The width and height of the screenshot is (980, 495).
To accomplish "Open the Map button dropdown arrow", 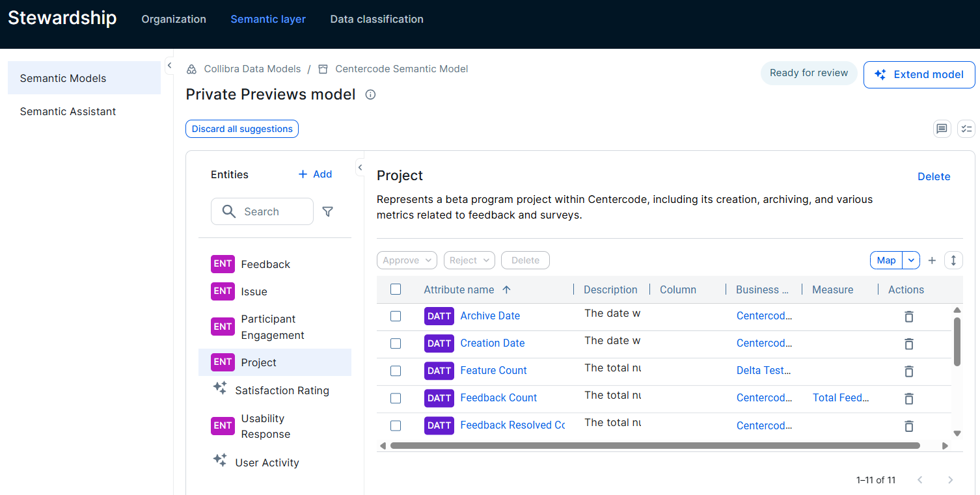I will (x=911, y=260).
